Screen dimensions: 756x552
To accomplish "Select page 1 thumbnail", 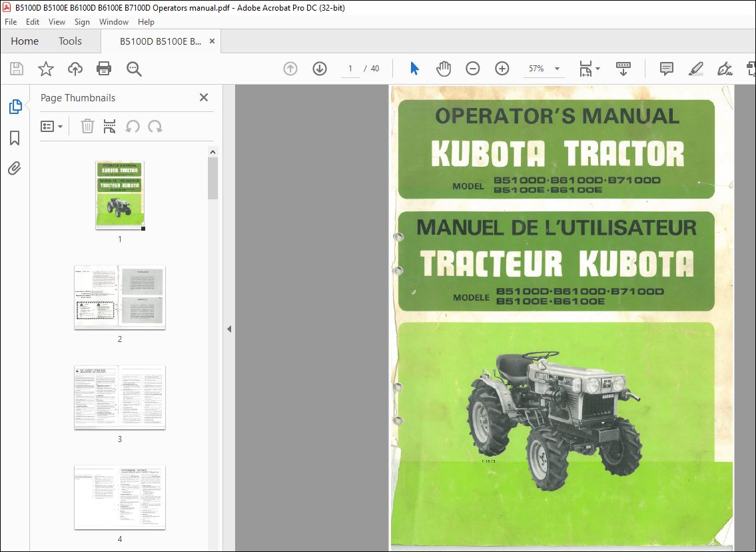I will (120, 195).
